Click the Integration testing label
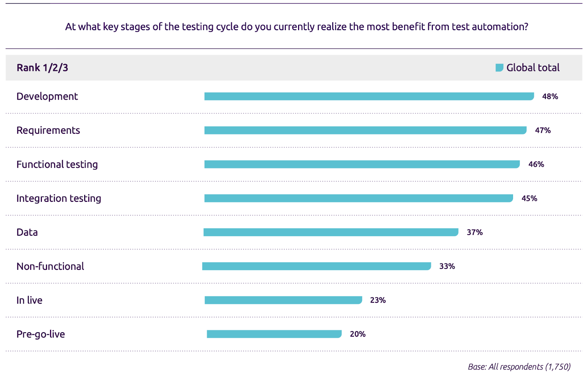The width and height of the screenshot is (588, 379). point(59,199)
